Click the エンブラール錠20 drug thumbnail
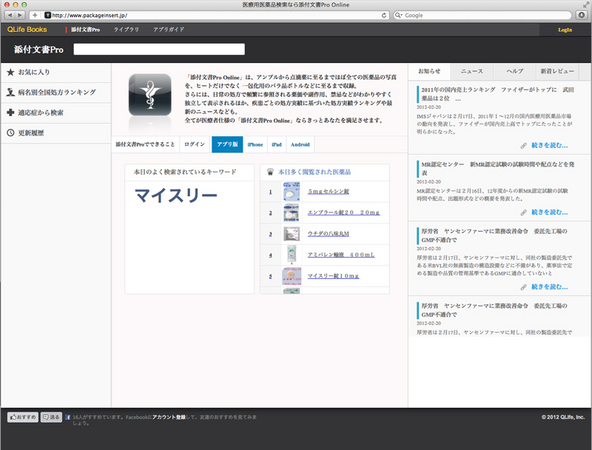 pyautogui.click(x=291, y=213)
